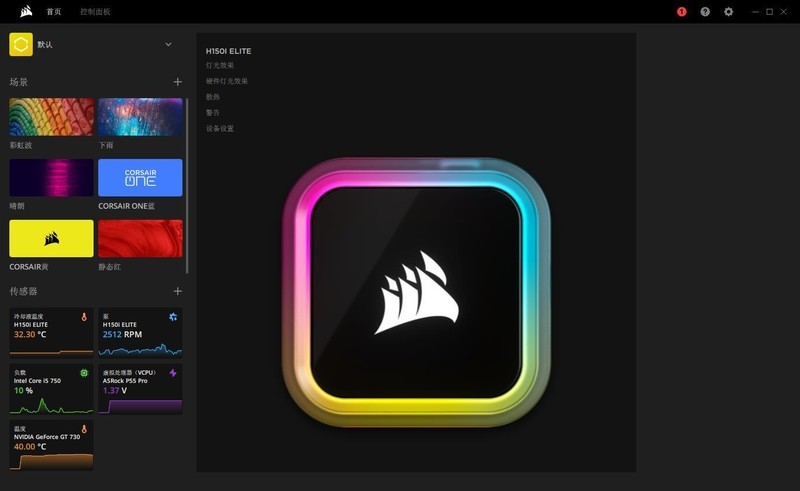The height and width of the screenshot is (491, 800).
Task: Click the 场景 section heading
Action: point(19,82)
